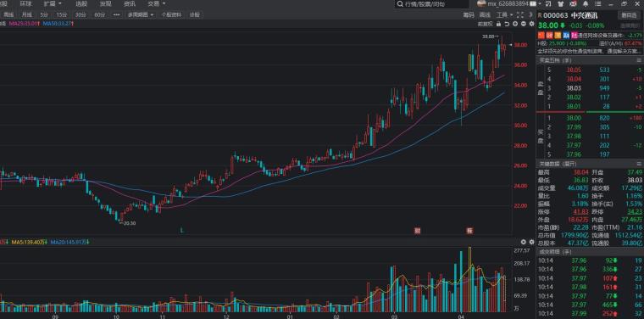Click 加自选 button

pos(630,15)
